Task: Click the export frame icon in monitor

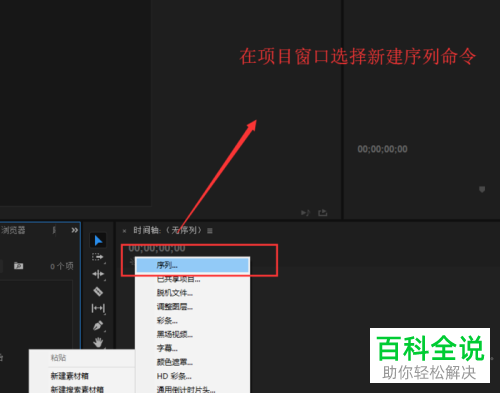Action: click(x=323, y=212)
